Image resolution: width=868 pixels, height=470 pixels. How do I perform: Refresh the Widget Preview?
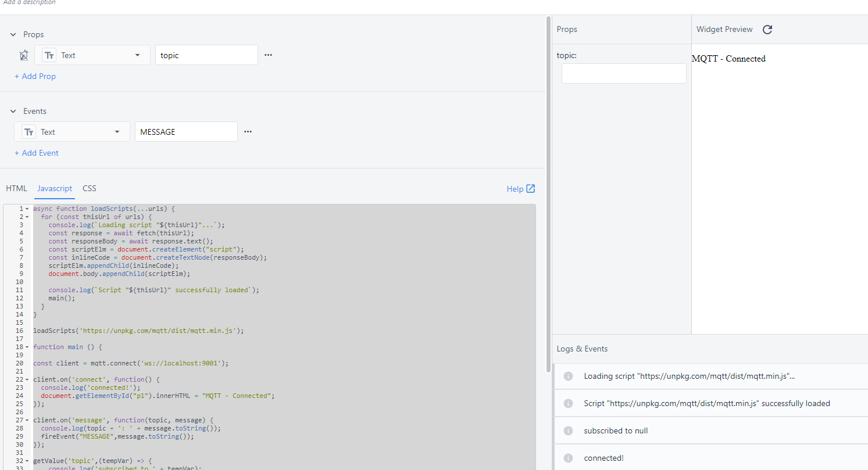tap(767, 30)
